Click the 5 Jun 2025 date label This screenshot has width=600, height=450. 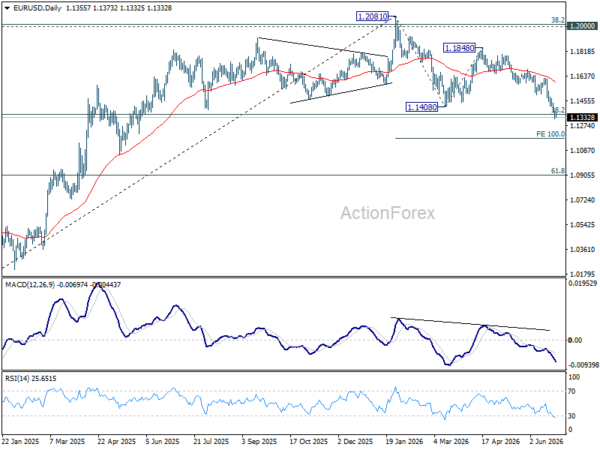point(163,441)
